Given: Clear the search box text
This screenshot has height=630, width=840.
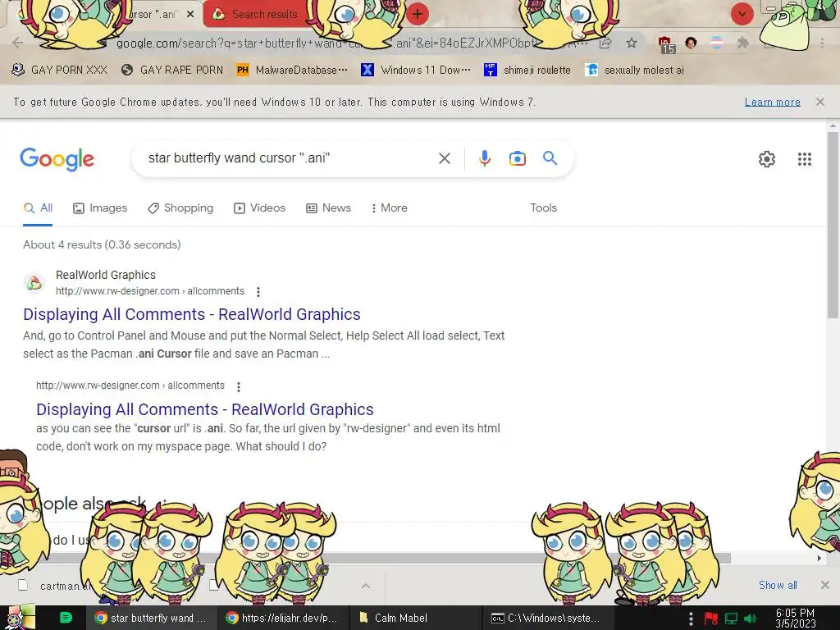Looking at the screenshot, I should coord(444,158).
